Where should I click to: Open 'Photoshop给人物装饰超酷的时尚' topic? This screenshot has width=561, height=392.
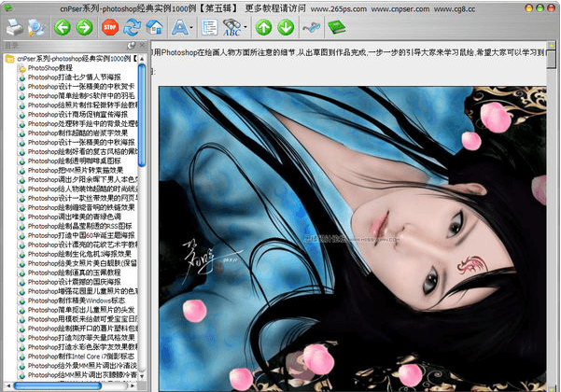click(x=83, y=189)
